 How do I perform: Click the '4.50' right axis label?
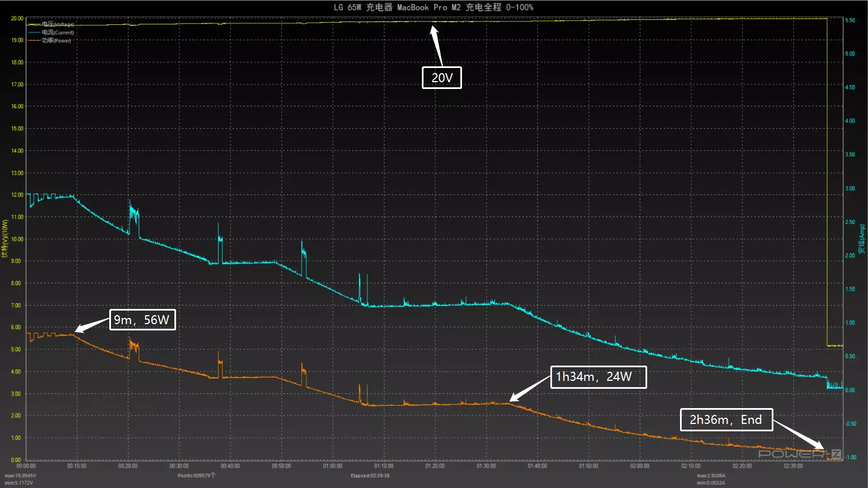point(850,87)
